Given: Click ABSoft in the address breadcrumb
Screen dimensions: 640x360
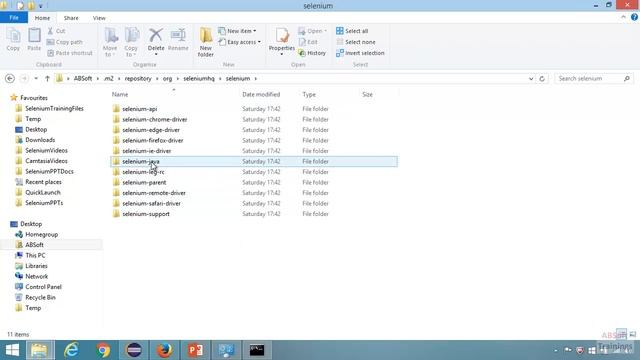Looking at the screenshot, I should coord(83,78).
